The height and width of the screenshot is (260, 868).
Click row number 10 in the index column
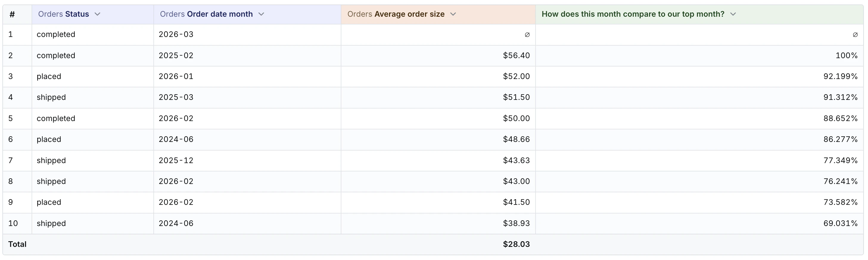click(x=17, y=224)
